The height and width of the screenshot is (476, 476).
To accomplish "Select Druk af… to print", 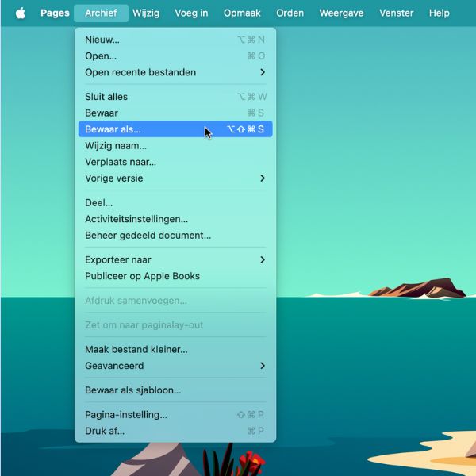I will click(175, 431).
